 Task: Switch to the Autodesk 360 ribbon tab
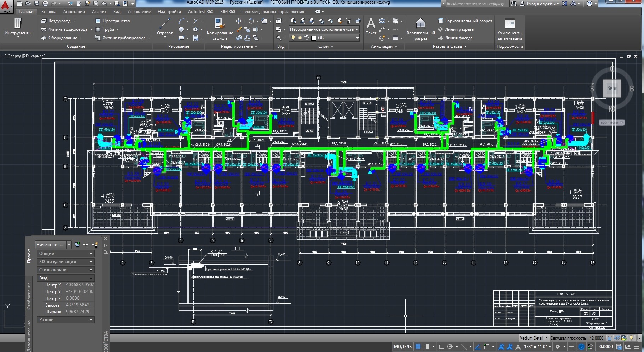(x=201, y=12)
